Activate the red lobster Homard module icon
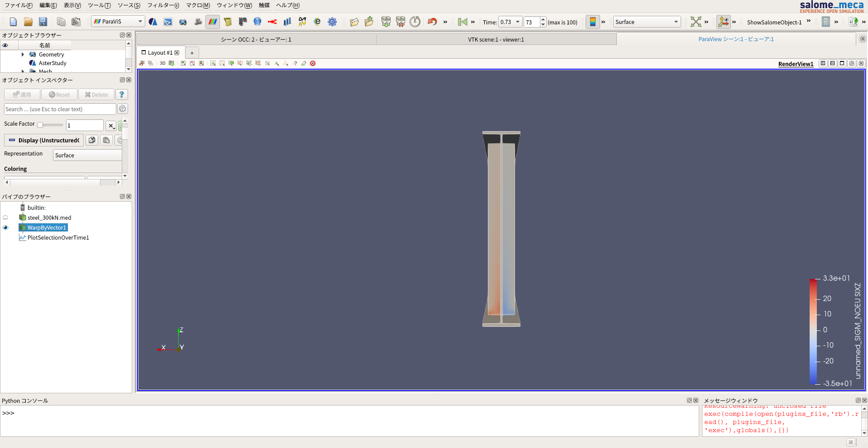Screen dimensions: 868x448 (x=272, y=22)
